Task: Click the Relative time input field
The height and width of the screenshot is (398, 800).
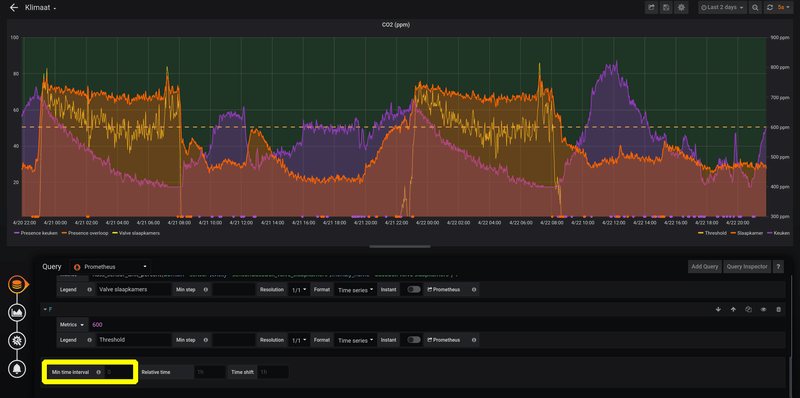Action: 209,372
